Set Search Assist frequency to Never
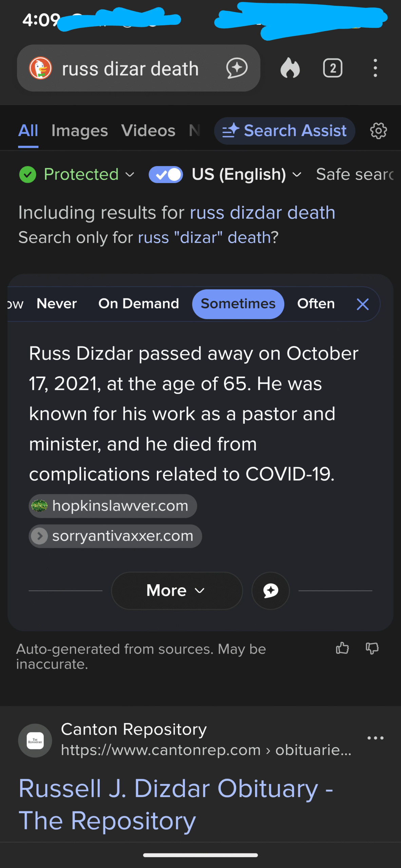The height and width of the screenshot is (868, 401). tap(57, 304)
